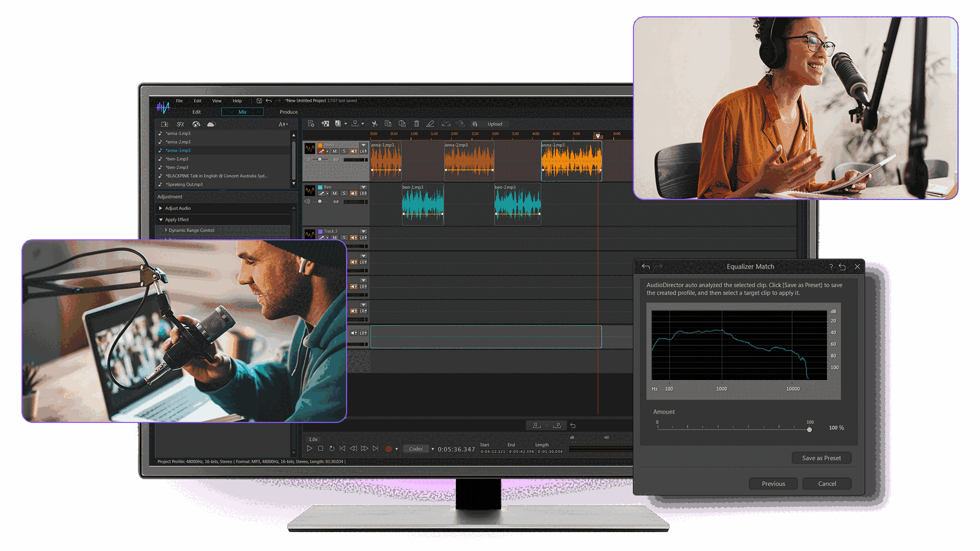Toggle Solo on Track 3
This screenshot has width=980, height=551.
click(x=344, y=238)
